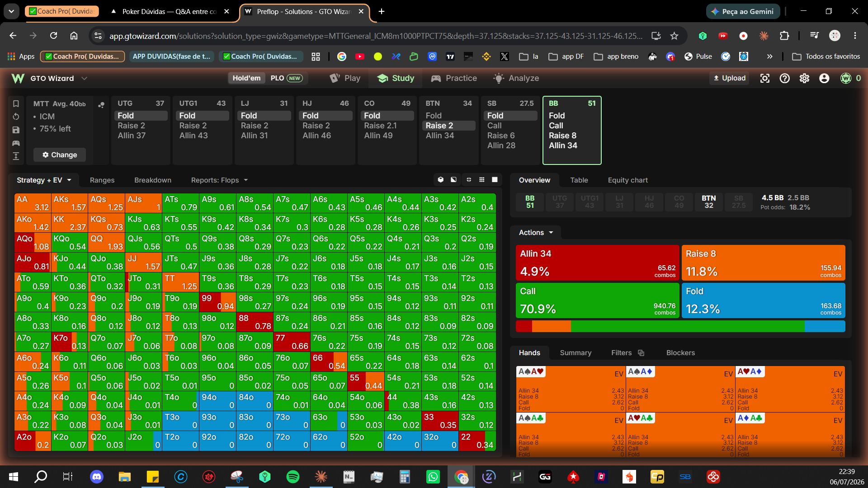Click the expand-height icon in the left sidebar
This screenshot has height=488, width=868.
pyautogui.click(x=16, y=156)
